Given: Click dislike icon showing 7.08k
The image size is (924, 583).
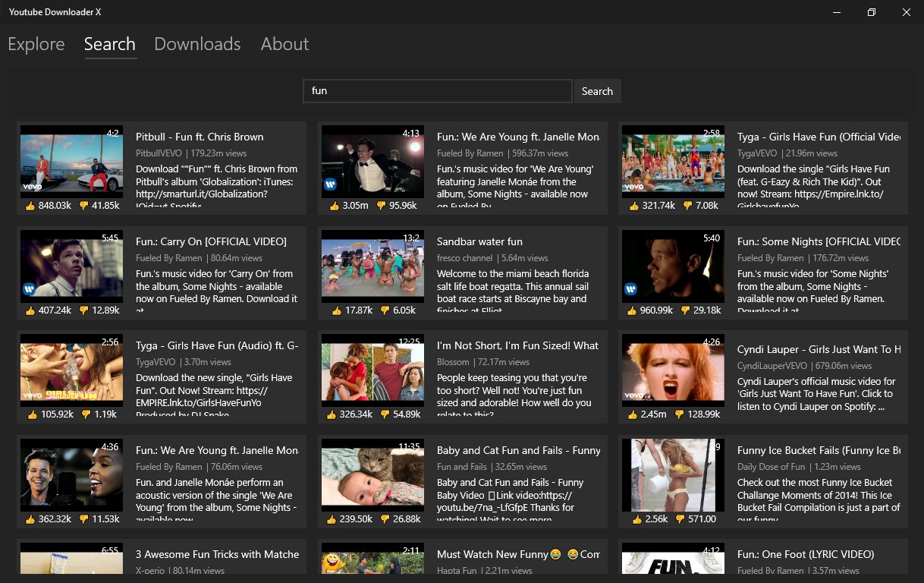Looking at the screenshot, I should (x=688, y=206).
